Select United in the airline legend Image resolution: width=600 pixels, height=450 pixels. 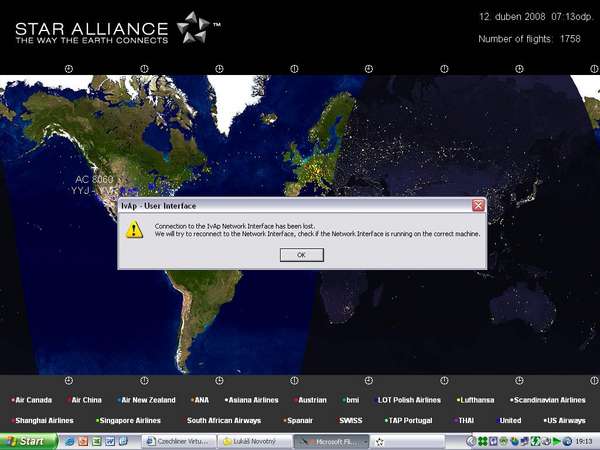tap(509, 420)
